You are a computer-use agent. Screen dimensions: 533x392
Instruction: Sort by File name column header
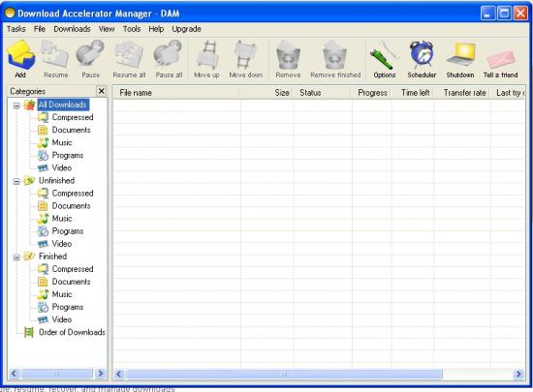point(176,93)
